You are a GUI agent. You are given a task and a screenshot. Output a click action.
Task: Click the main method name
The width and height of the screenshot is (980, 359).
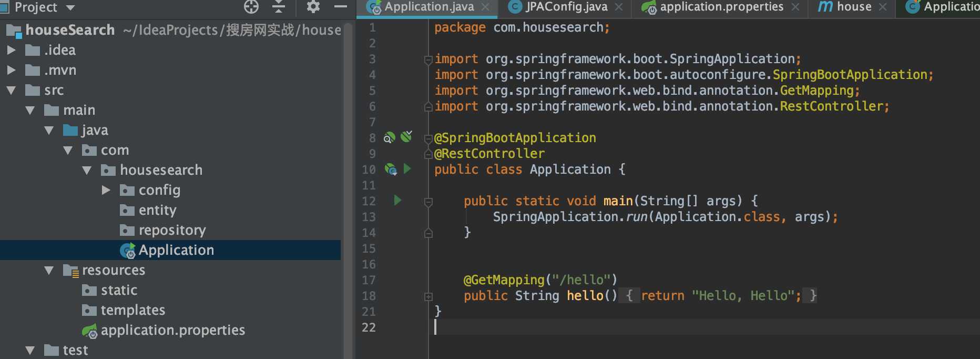pos(618,201)
